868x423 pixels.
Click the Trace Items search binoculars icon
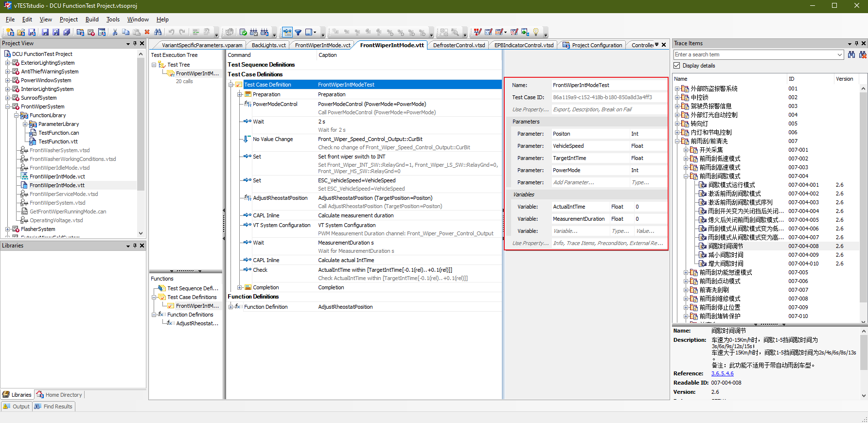tap(851, 54)
